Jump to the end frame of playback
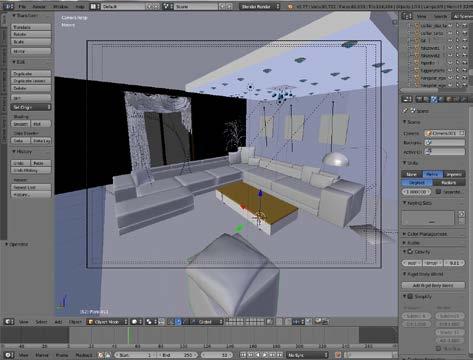The image size is (473, 360). (x=280, y=355)
